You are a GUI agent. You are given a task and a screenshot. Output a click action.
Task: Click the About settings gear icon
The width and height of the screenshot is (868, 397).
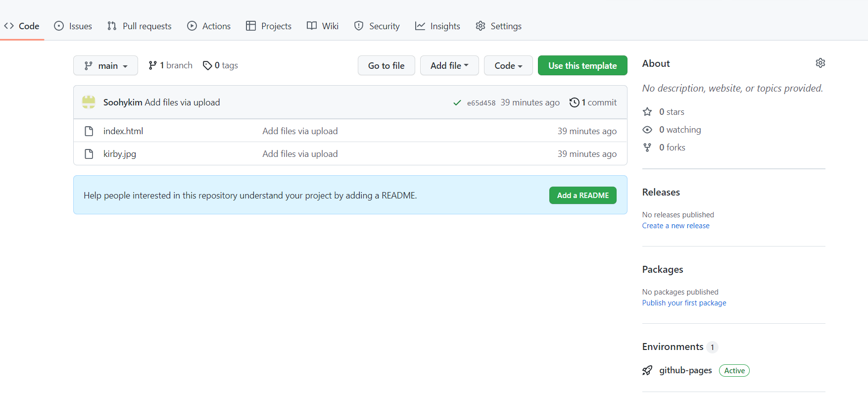pyautogui.click(x=820, y=63)
